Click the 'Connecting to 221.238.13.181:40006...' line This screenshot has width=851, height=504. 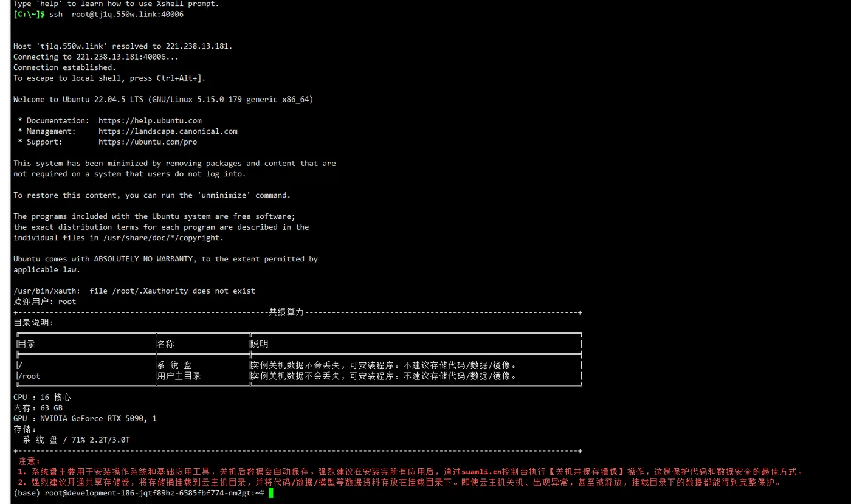pos(96,57)
